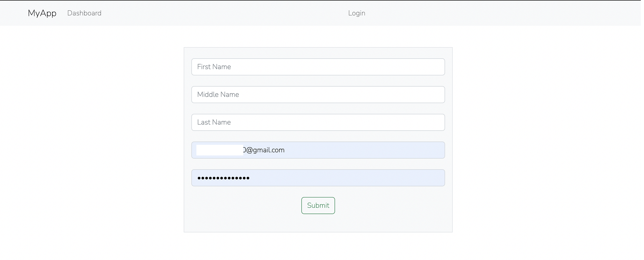Navigate home via the MyApp title
The height and width of the screenshot is (260, 644).
(x=42, y=13)
